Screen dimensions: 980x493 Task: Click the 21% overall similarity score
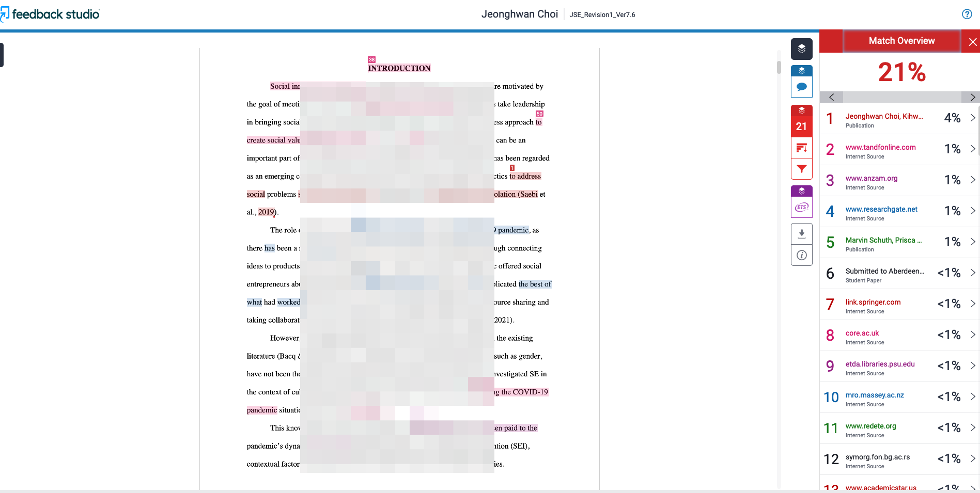tap(901, 72)
